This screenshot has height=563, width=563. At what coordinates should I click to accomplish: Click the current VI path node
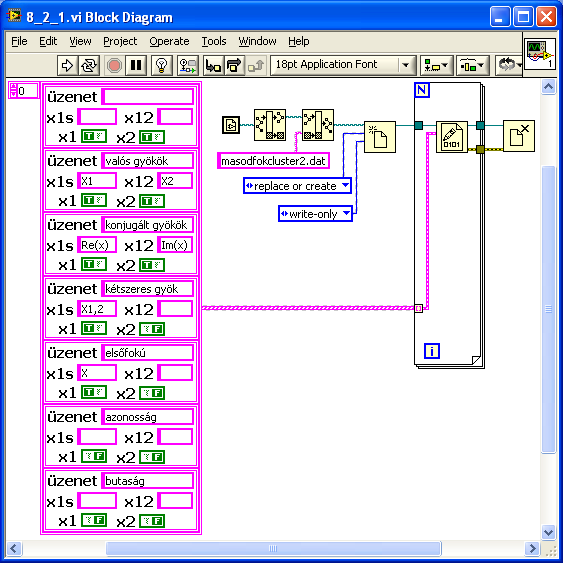[231, 125]
